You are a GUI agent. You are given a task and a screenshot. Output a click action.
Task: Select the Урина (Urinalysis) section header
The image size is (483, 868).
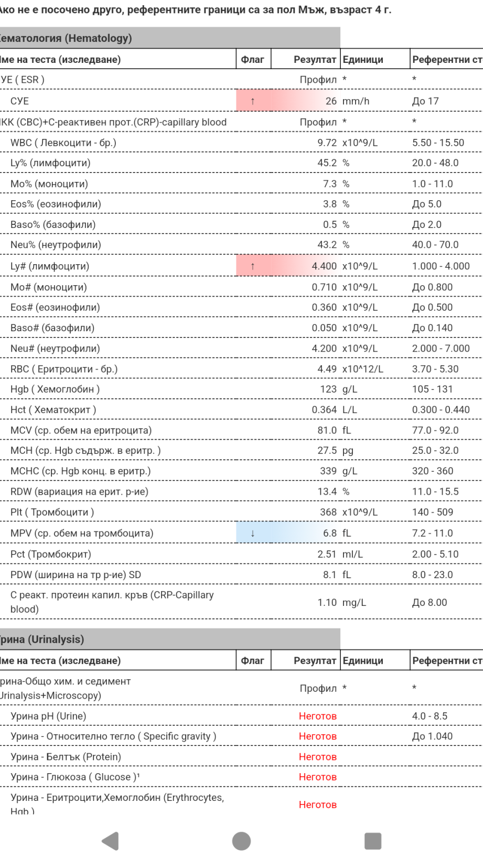coord(42,639)
